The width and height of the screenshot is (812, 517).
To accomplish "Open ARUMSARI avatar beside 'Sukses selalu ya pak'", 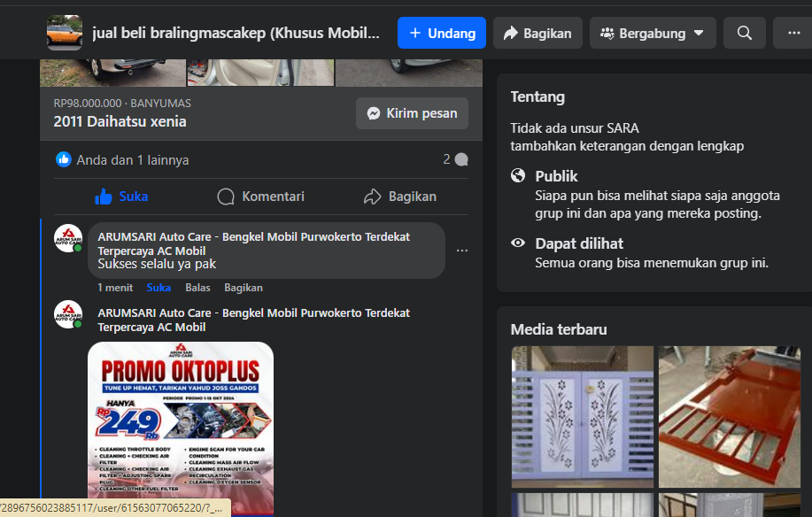I will (68, 238).
